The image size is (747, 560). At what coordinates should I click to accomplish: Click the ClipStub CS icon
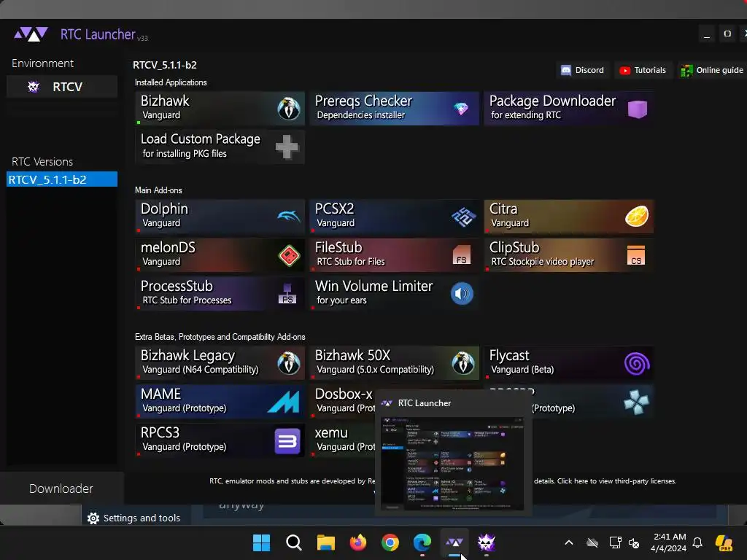coord(636,255)
